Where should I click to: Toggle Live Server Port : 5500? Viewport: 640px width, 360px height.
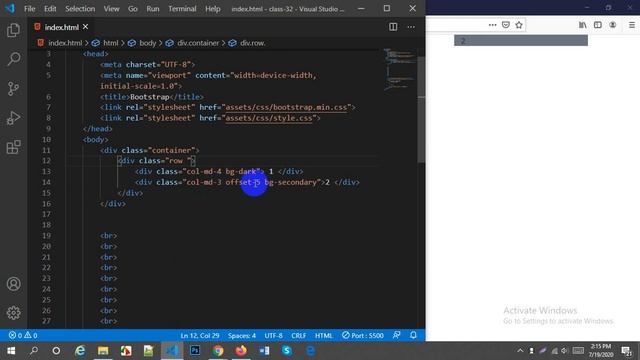pos(363,335)
